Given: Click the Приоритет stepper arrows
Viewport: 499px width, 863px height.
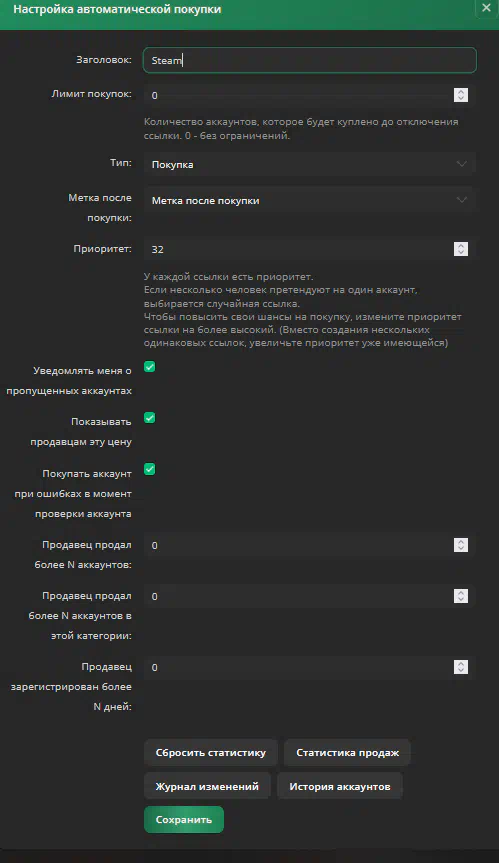Looking at the screenshot, I should [461, 249].
